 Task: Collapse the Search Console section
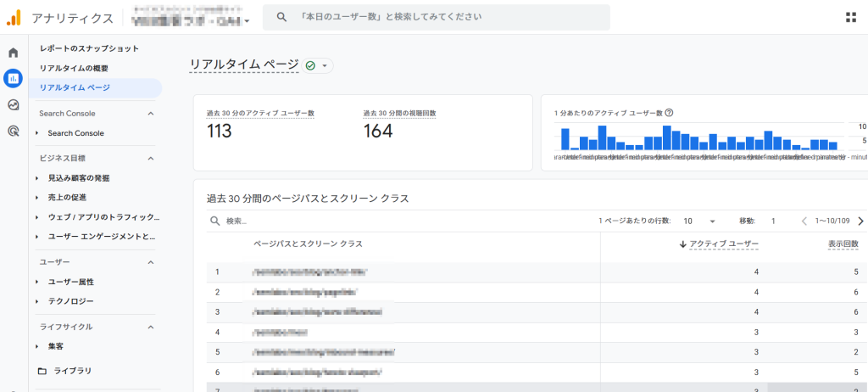point(151,114)
